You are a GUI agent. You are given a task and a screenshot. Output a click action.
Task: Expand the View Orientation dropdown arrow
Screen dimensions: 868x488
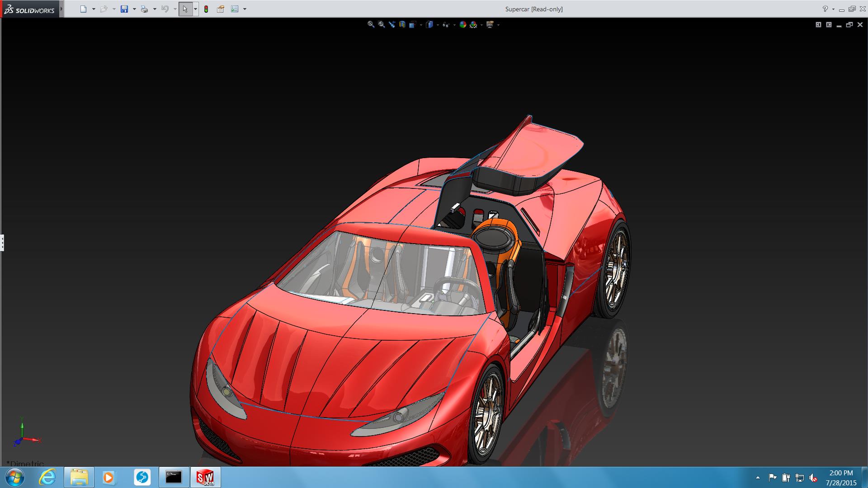tap(421, 25)
